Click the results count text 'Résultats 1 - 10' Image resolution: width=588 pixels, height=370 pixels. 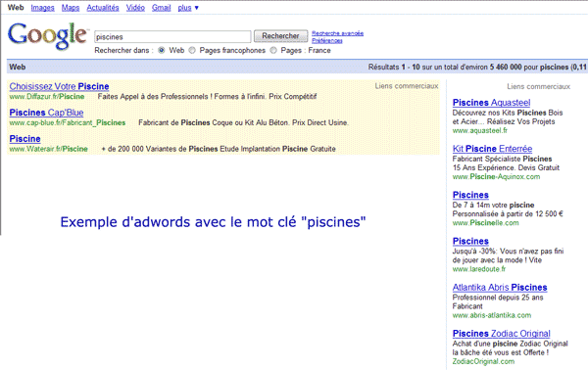click(x=394, y=67)
